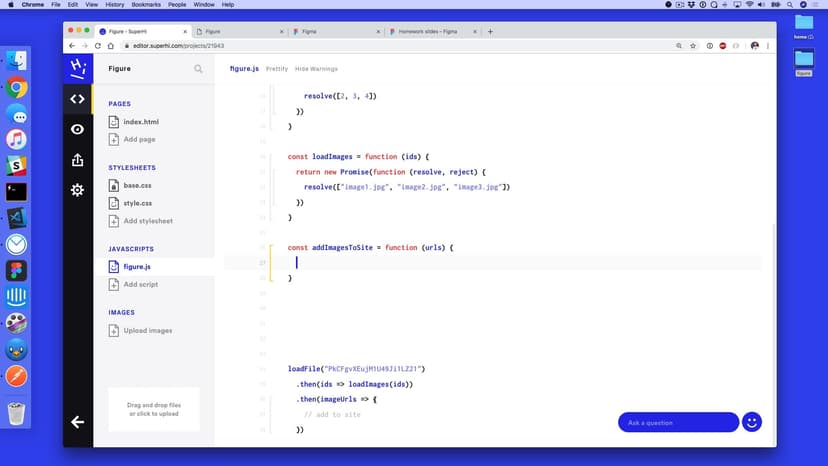Click the share/export icon in sidebar
The height and width of the screenshot is (466, 828).
pyautogui.click(x=77, y=160)
